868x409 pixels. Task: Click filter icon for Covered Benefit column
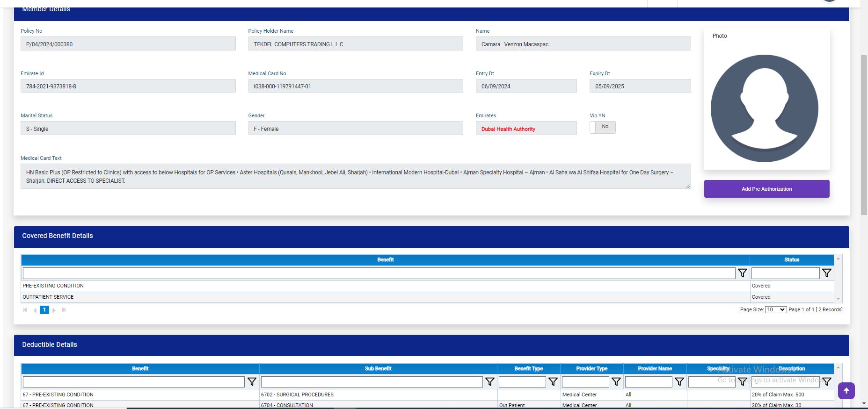[742, 273]
